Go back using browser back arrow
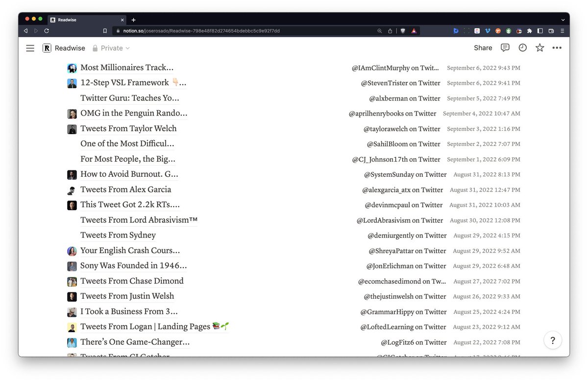 click(25, 30)
